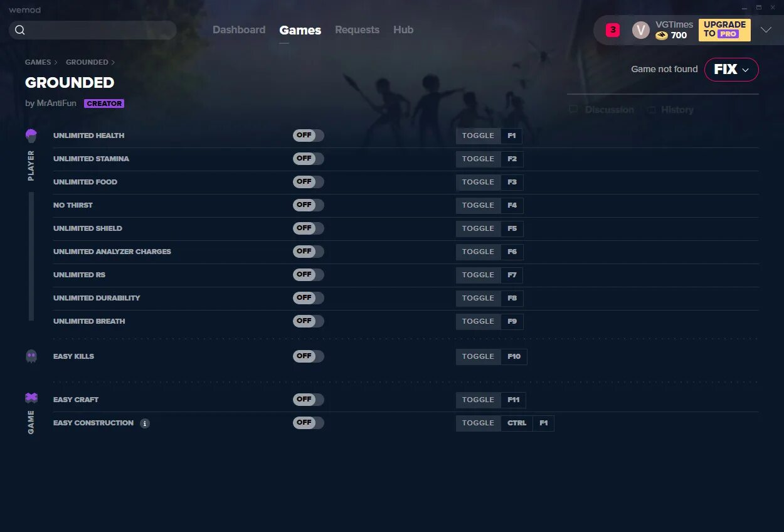Click the Game category icon

click(31, 398)
